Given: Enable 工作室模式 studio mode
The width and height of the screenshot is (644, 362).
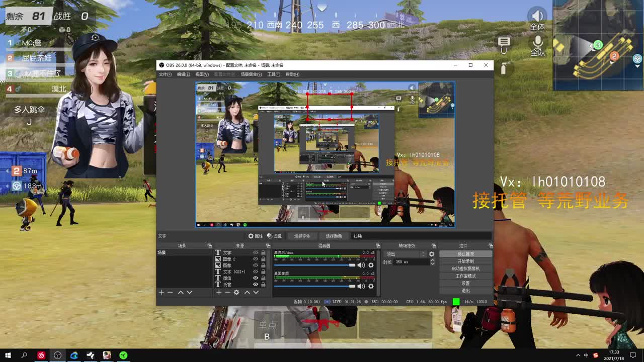Looking at the screenshot, I should point(466,276).
